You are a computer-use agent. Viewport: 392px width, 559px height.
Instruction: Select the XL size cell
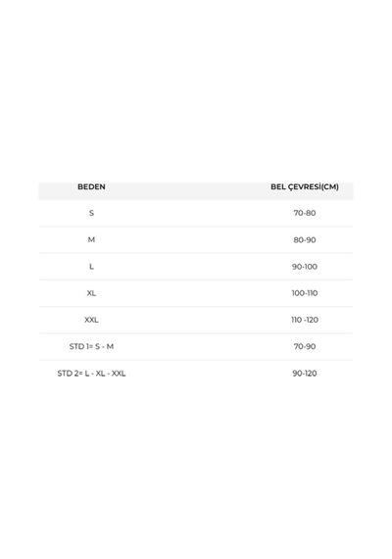pos(91,293)
